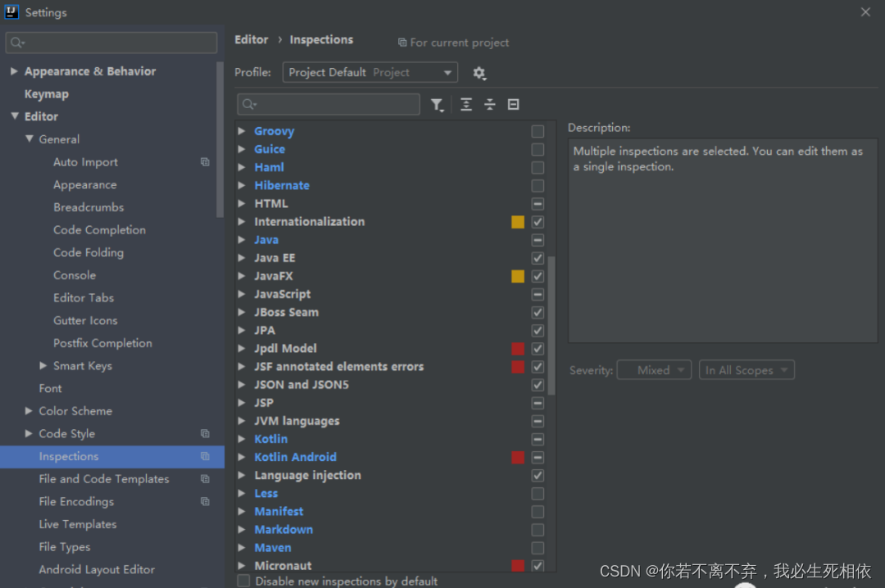Click the project-level icon beside Inspections
885x588 pixels.
[206, 456]
